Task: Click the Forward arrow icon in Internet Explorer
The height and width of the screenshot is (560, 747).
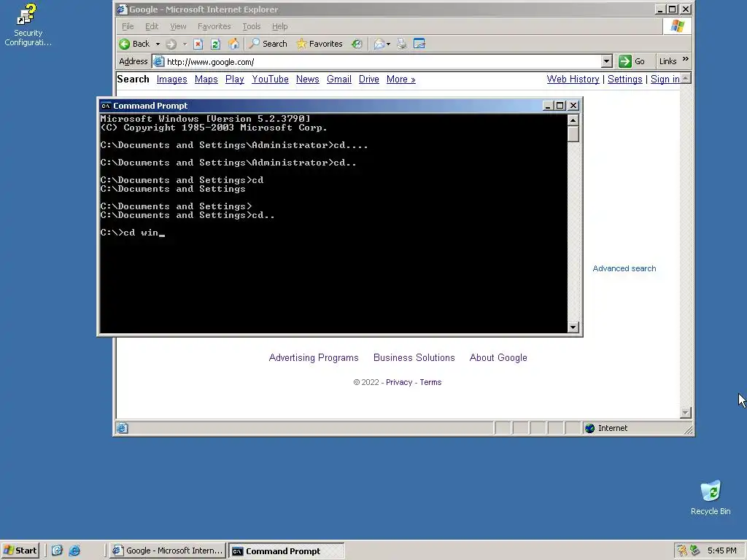Action: [x=171, y=44]
